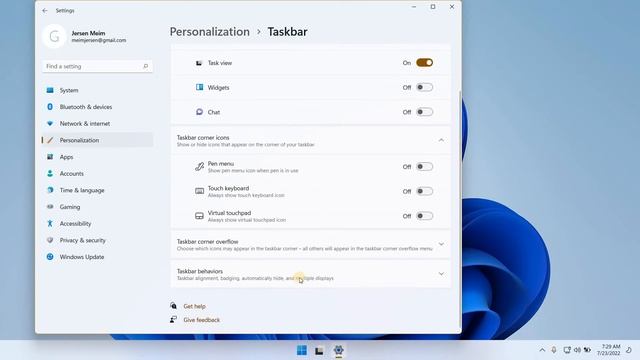Click the network display tray icon
The width and height of the screenshot is (640, 360).
[567, 350]
